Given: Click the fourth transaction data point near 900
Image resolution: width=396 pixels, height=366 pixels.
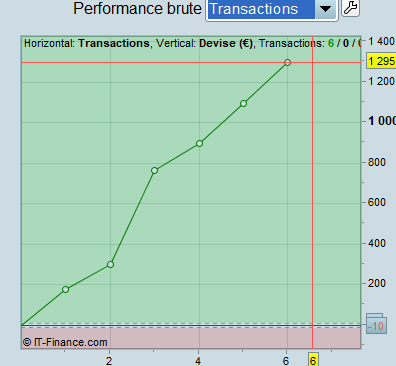Looking at the screenshot, I should (x=199, y=143).
